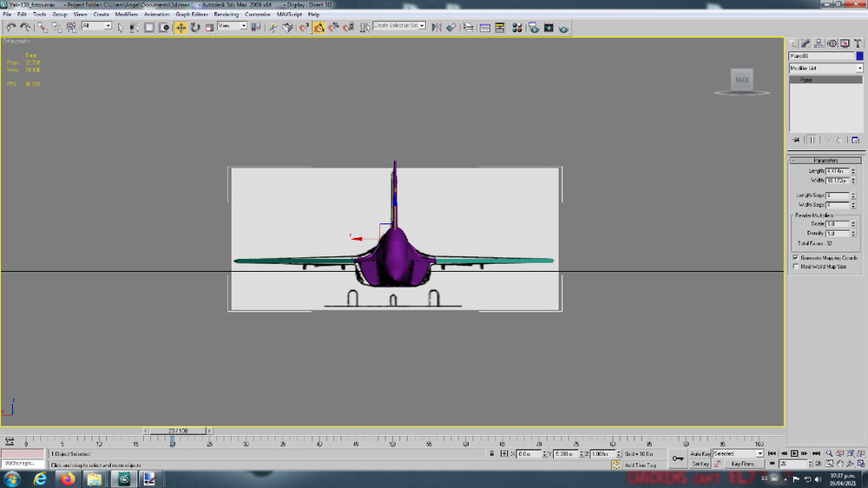Click the object color swatch
Viewport: 868px width, 488px height.
tap(859, 56)
